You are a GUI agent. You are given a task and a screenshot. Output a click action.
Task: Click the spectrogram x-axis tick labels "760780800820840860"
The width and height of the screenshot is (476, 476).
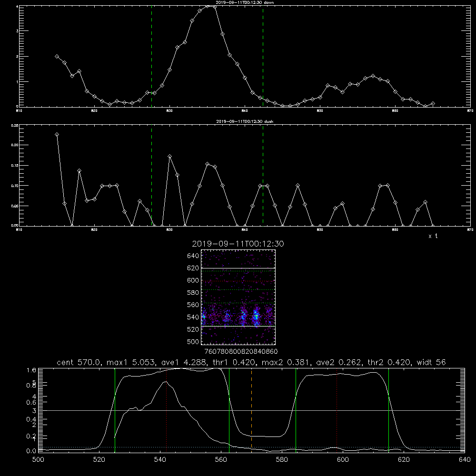(x=241, y=352)
